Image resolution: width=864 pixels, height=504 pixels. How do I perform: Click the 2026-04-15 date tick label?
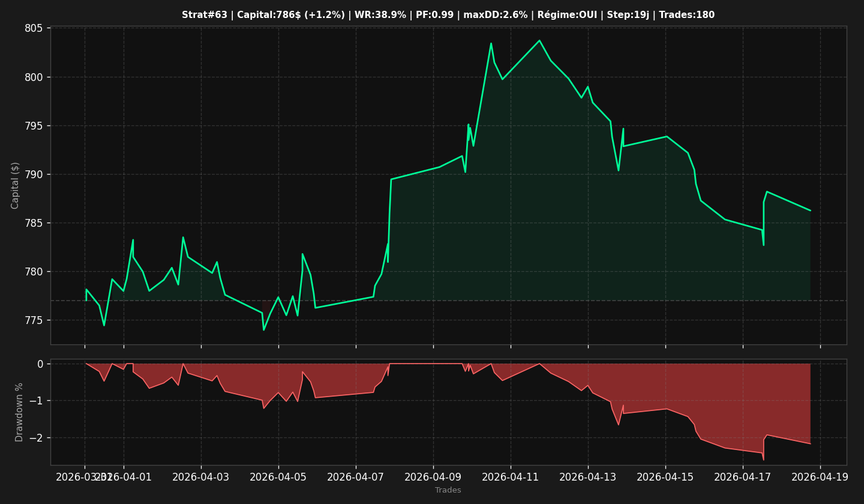click(665, 477)
